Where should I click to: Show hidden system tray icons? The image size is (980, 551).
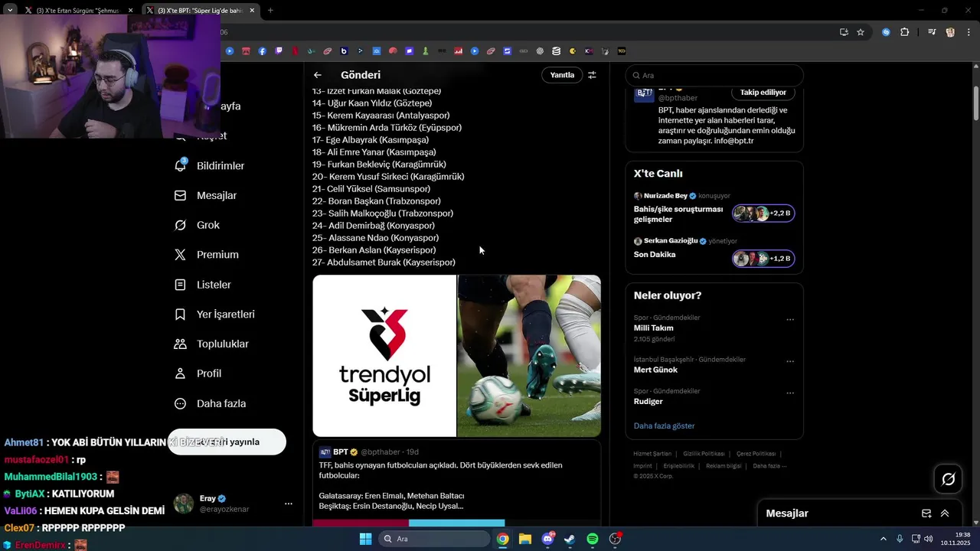(x=883, y=539)
